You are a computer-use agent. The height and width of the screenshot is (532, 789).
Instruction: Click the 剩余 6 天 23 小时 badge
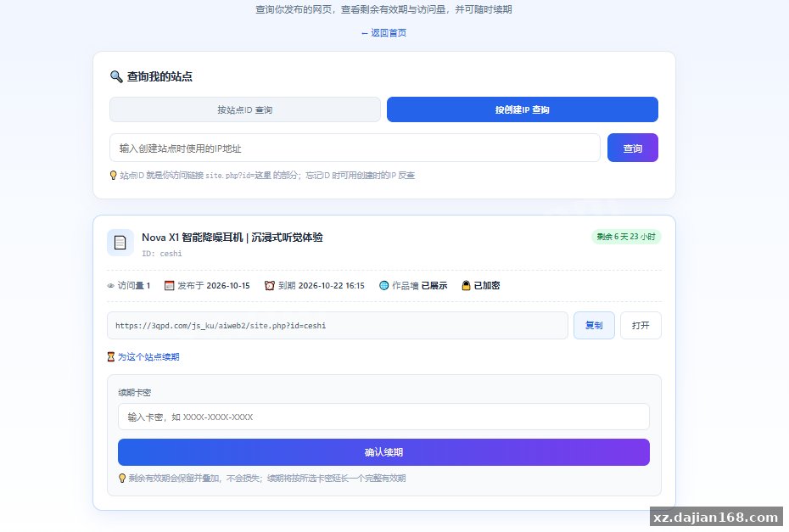[626, 237]
